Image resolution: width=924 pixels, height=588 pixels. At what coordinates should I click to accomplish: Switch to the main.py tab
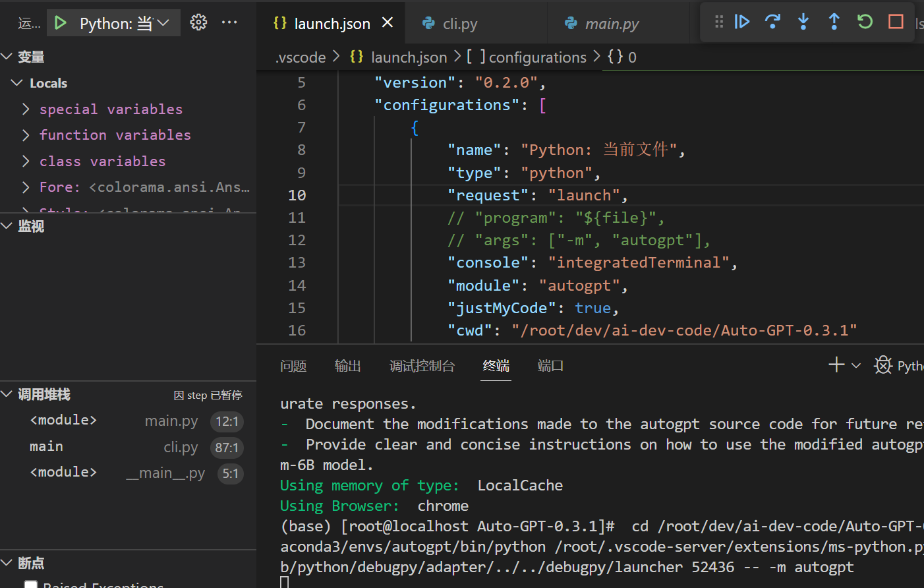tap(612, 22)
